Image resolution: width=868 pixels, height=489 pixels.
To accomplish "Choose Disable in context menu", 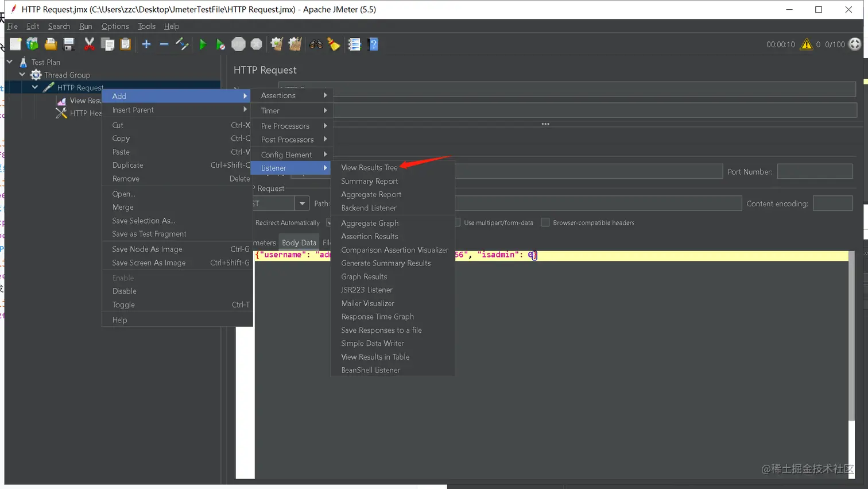I will tap(177, 291).
